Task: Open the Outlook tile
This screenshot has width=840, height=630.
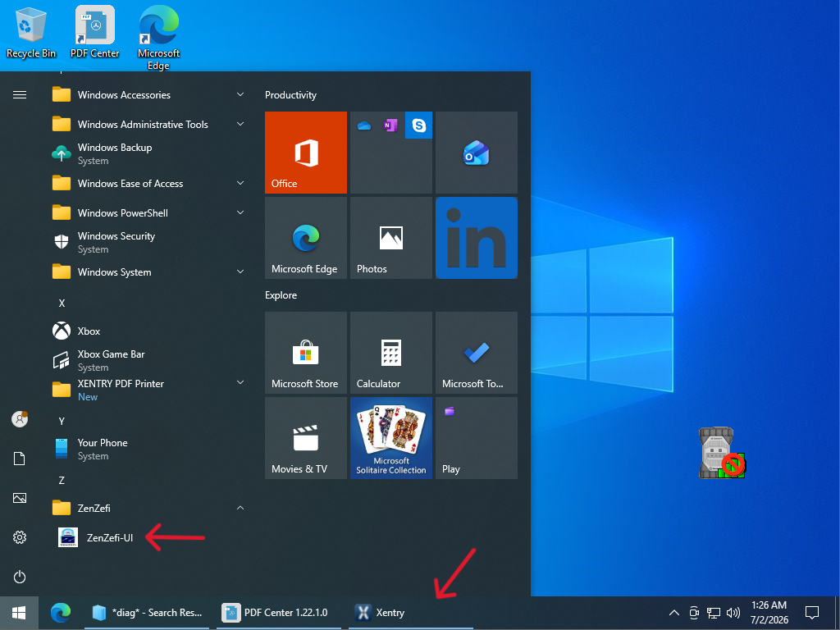Action: click(x=477, y=153)
